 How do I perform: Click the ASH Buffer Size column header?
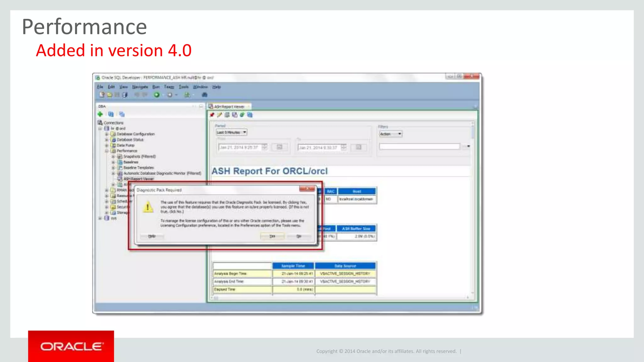point(356,228)
